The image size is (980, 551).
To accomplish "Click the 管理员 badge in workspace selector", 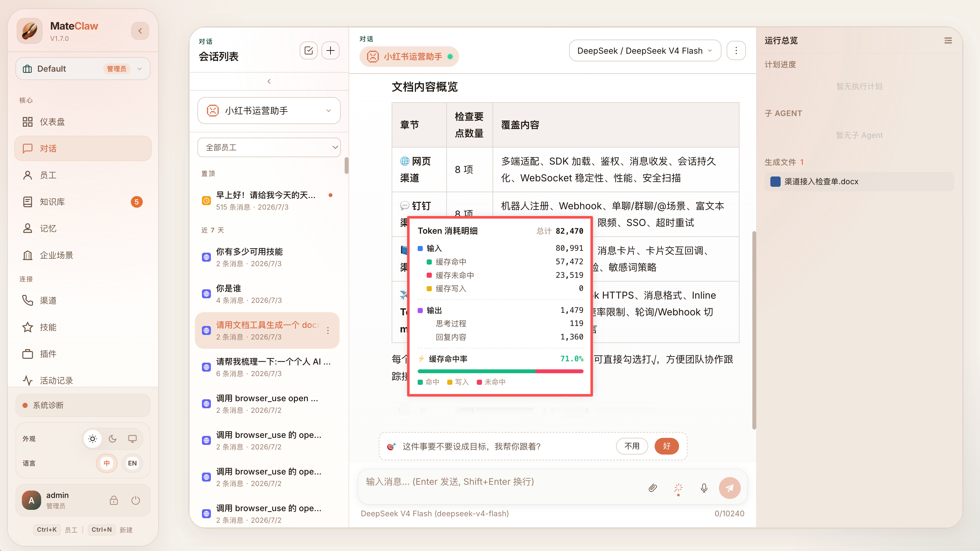I will point(116,69).
